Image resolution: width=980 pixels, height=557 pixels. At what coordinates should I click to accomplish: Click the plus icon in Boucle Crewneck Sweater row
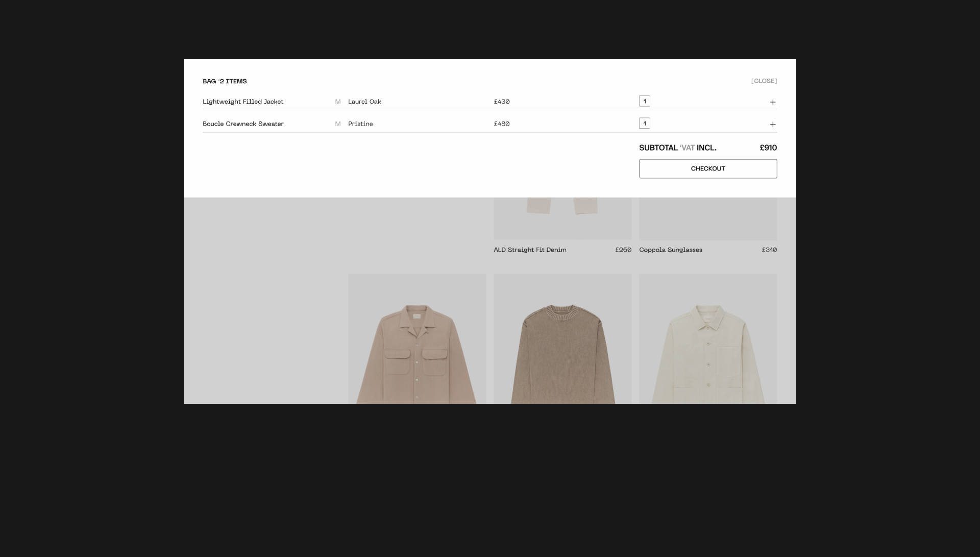tap(772, 124)
